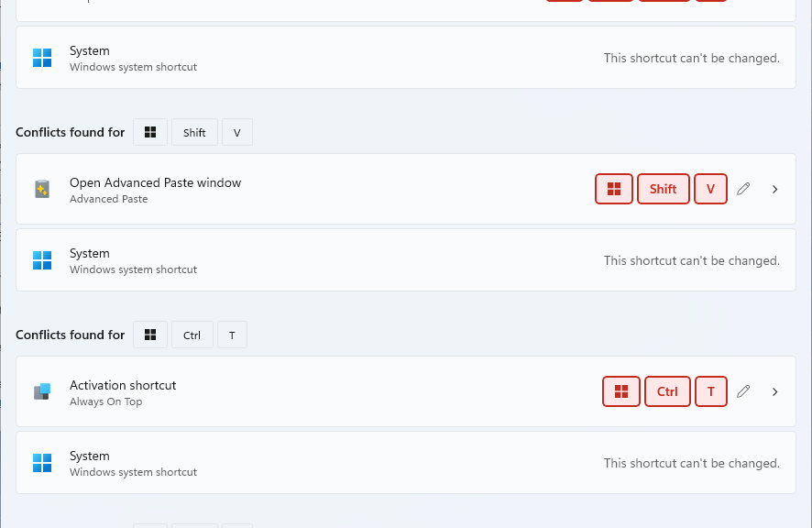Click Windows logo on System row below Advanced Paste
Viewport: 812px width, 528px height.
(42, 260)
